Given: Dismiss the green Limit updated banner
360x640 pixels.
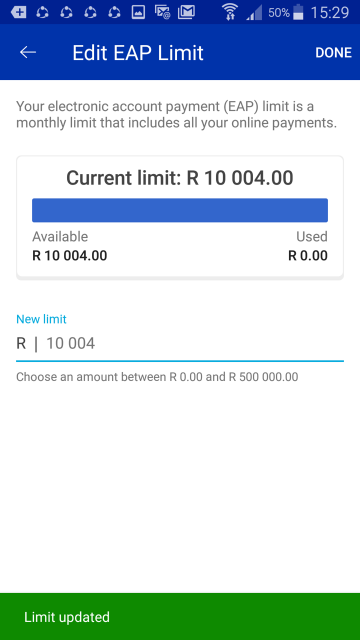Looking at the screenshot, I should [180, 617].
